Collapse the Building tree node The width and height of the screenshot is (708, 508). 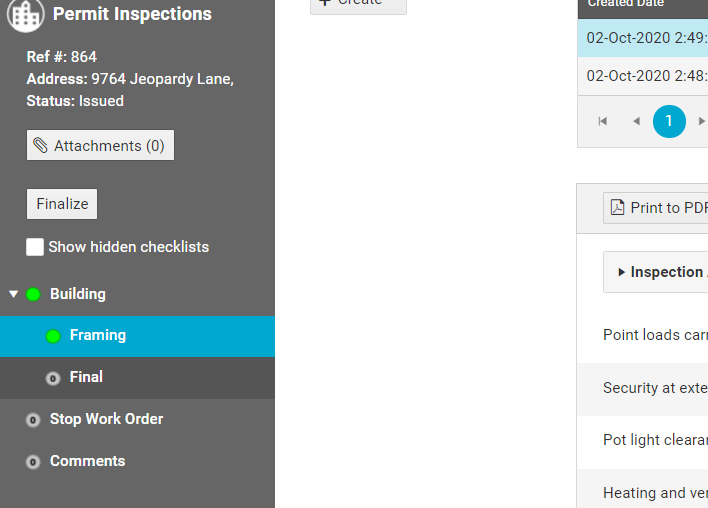[14, 294]
